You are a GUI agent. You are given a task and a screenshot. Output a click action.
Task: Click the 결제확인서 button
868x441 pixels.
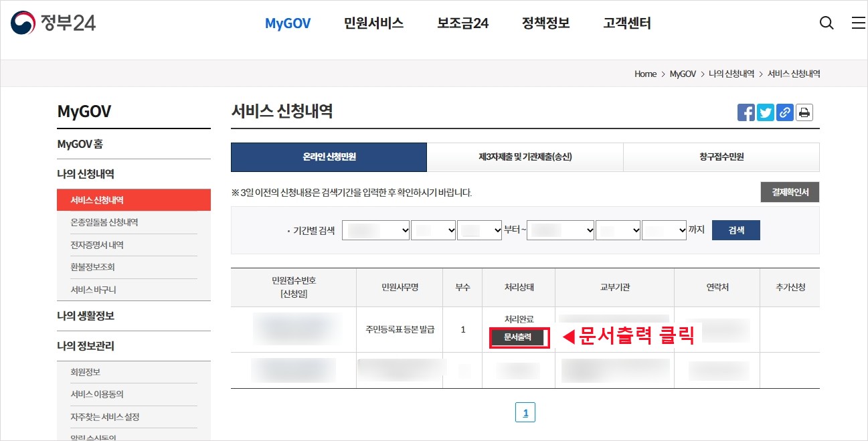tap(790, 192)
